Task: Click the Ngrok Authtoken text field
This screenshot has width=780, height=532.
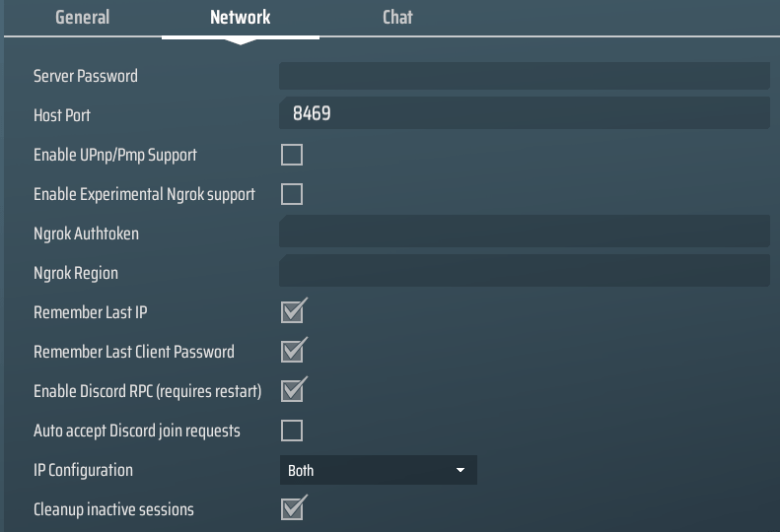Action: click(x=524, y=233)
